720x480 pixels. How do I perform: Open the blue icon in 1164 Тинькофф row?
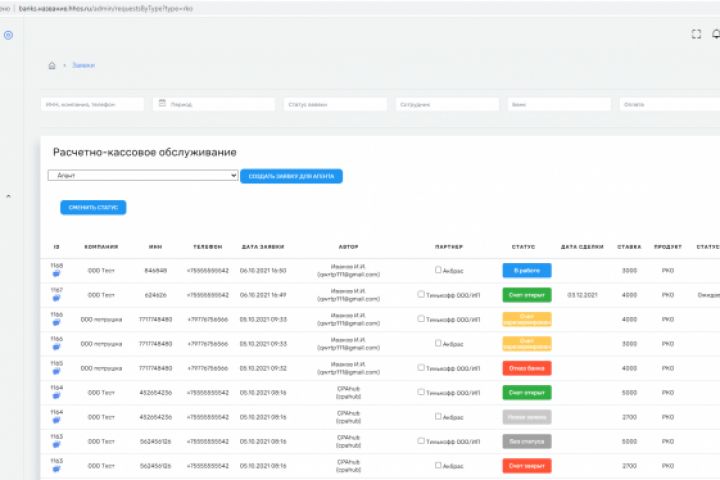point(56,395)
